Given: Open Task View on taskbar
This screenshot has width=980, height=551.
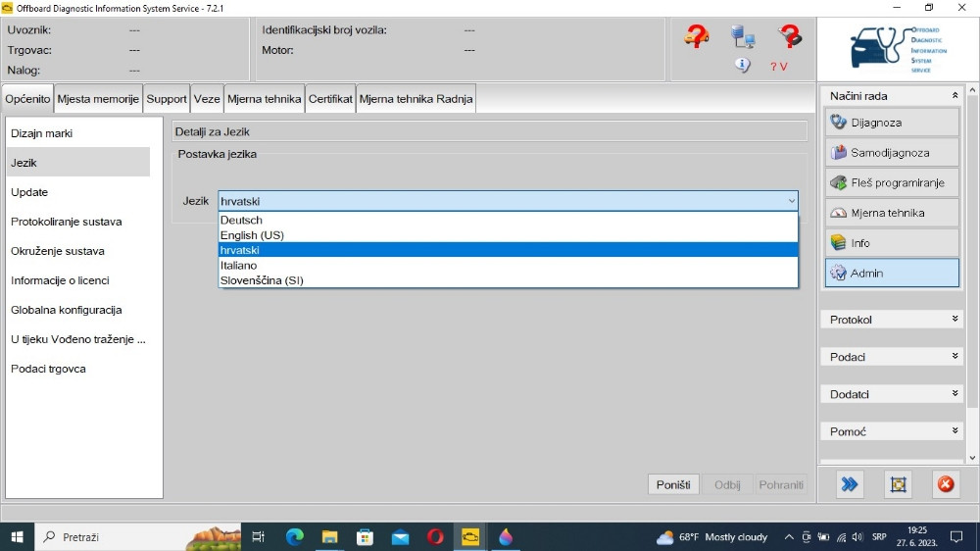Looking at the screenshot, I should pyautogui.click(x=258, y=536).
